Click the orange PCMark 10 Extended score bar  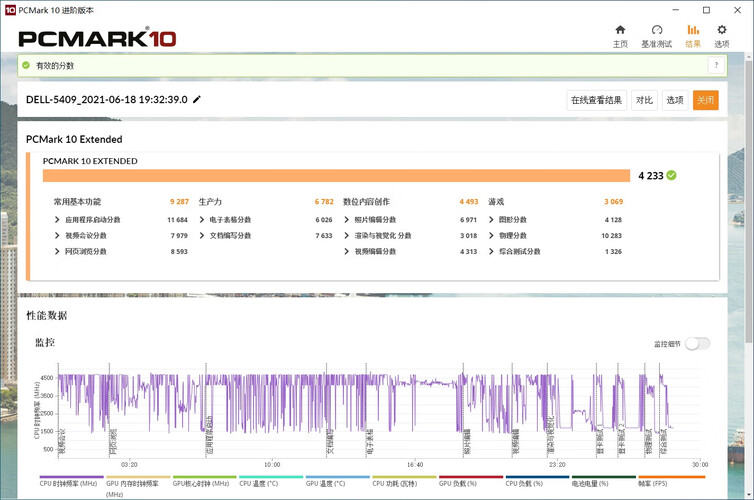(336, 175)
